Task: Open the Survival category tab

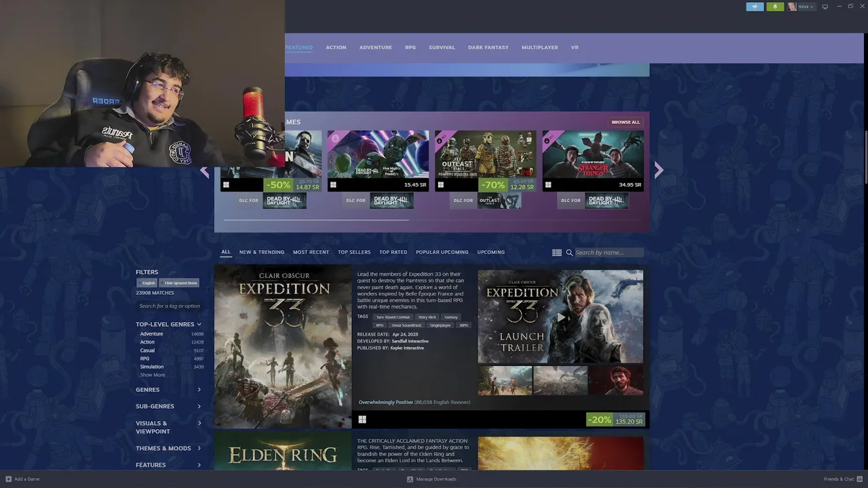Action: coord(442,47)
